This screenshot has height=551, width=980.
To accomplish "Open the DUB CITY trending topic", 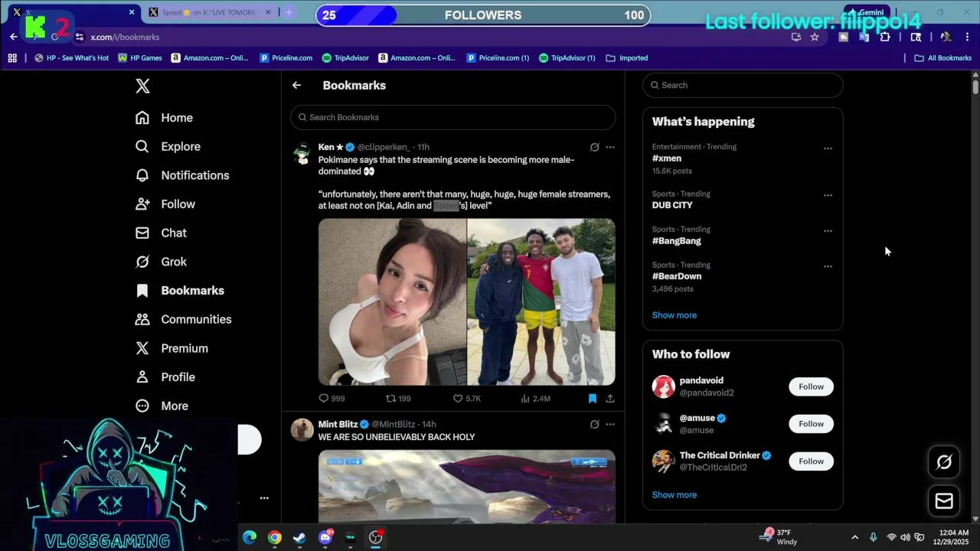I will (x=672, y=205).
